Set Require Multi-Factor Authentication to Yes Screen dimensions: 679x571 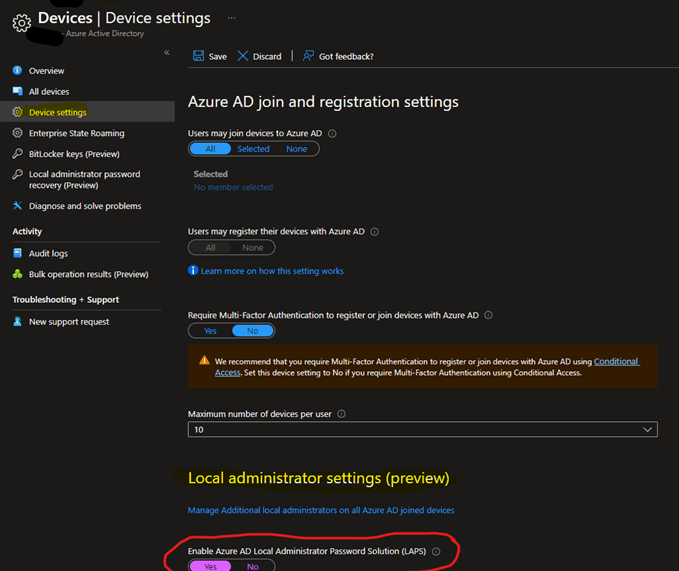click(210, 331)
